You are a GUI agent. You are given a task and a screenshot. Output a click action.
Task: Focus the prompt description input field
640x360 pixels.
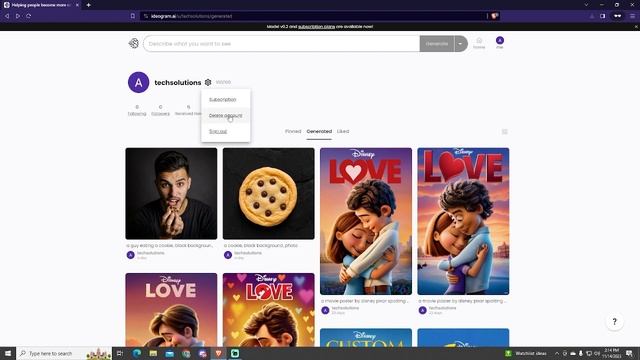(281, 44)
